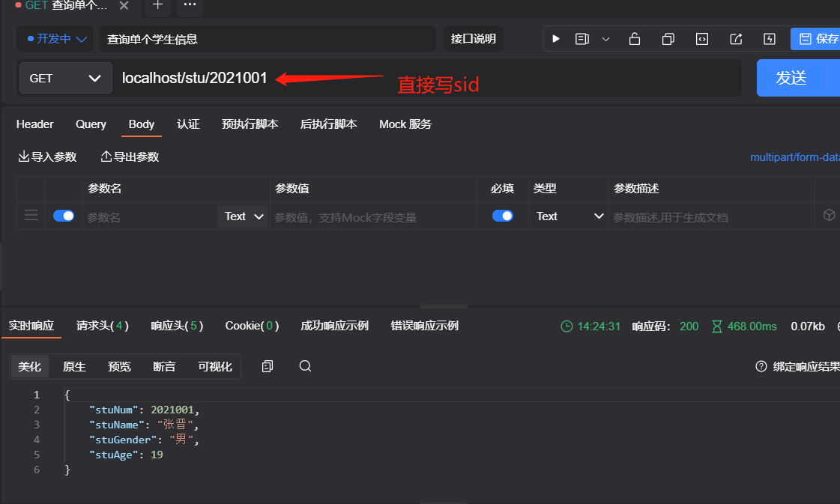Click 导出参数 export parameters
This screenshot has height=504, width=840.
point(130,157)
